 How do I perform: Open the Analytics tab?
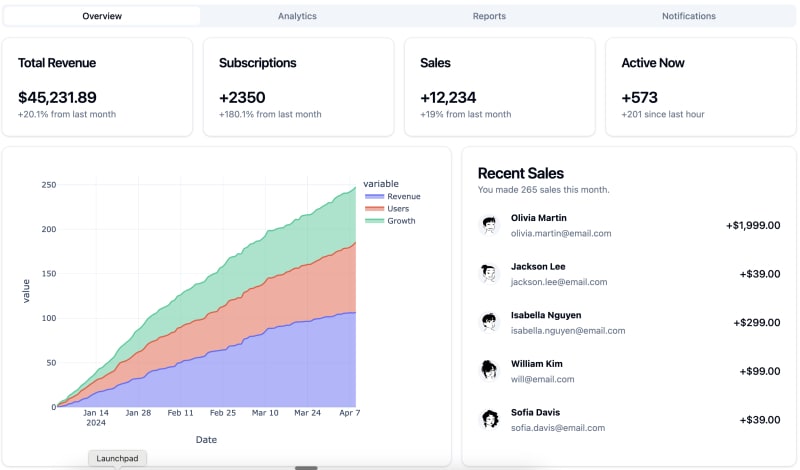pyautogui.click(x=297, y=16)
